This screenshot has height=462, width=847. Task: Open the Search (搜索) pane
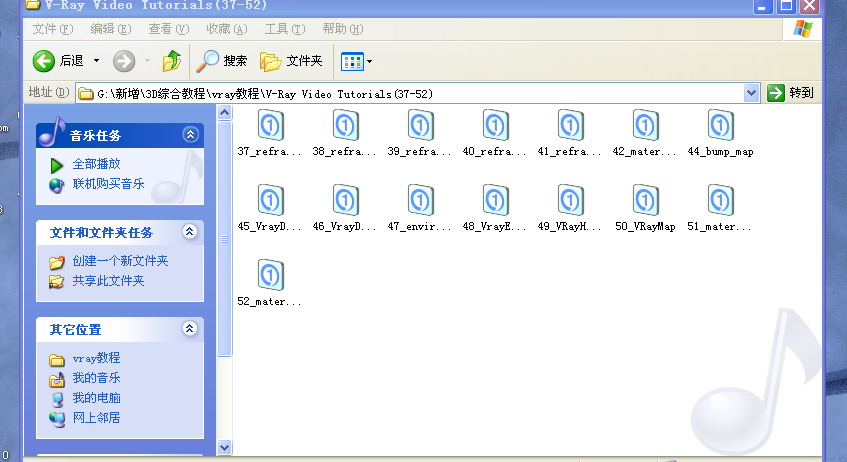coord(221,61)
